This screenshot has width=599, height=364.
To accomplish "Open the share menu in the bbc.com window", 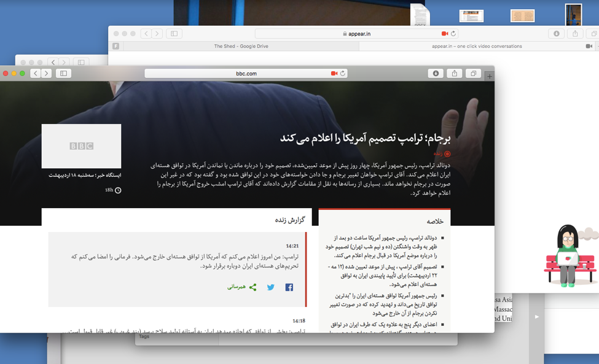I will pyautogui.click(x=454, y=73).
